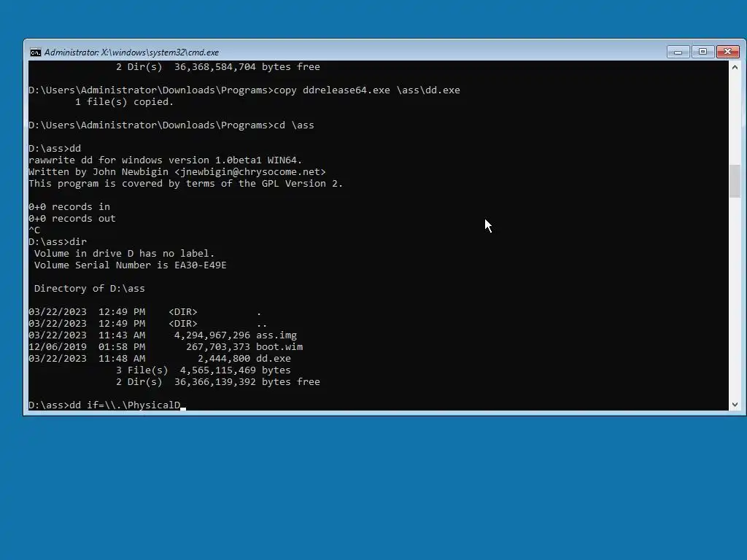Click the scrollbar up arrow
Screen dimensions: 747x560
click(735, 67)
